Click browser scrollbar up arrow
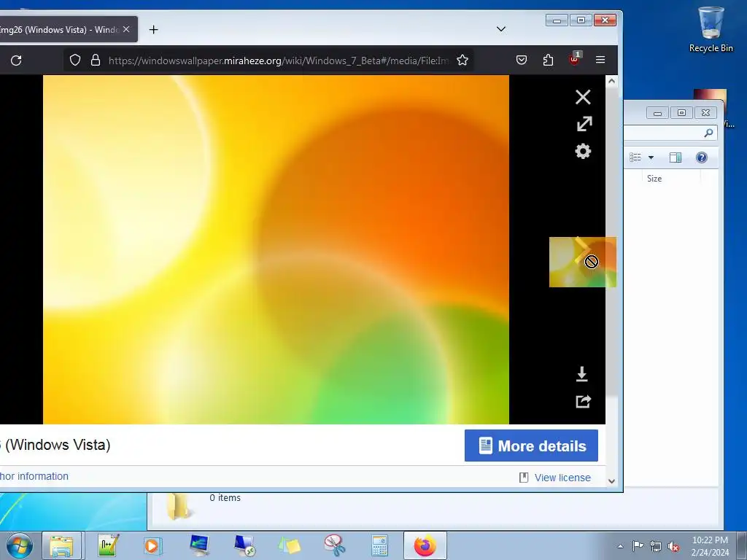The image size is (747, 560). tap(612, 82)
